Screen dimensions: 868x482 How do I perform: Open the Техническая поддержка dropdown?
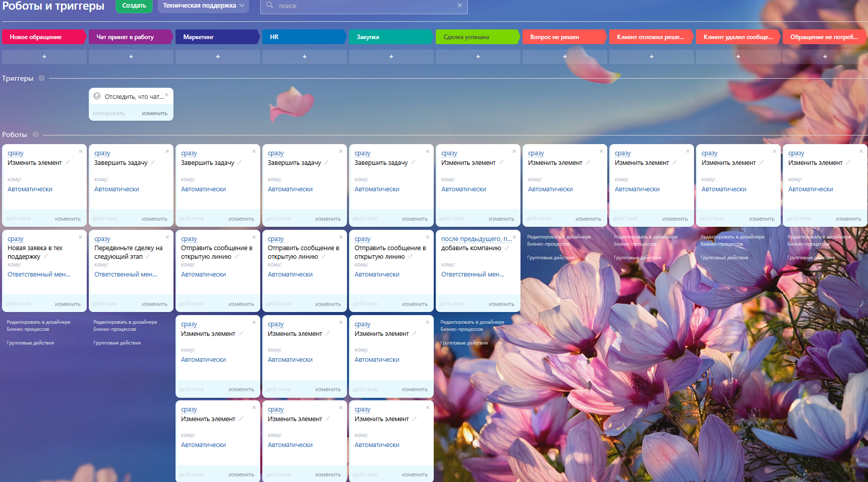203,6
